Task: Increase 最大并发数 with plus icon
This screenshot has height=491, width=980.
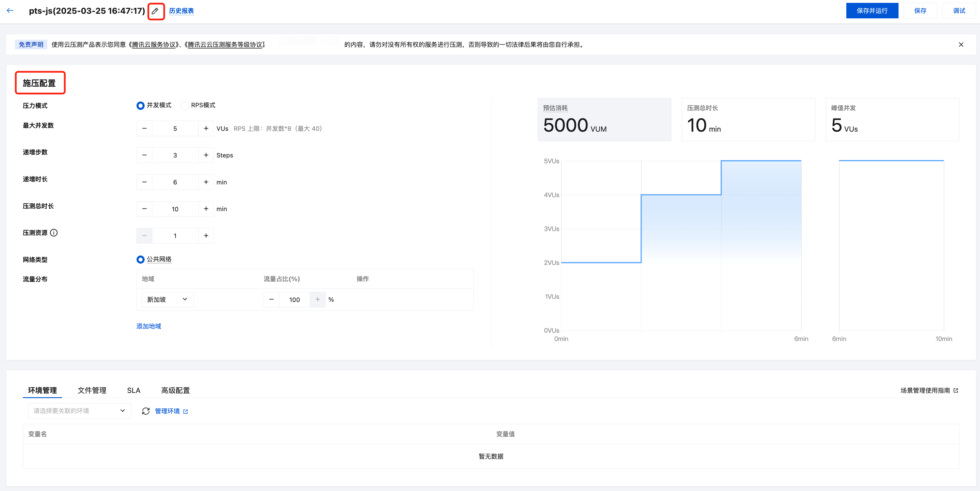Action: pos(206,128)
